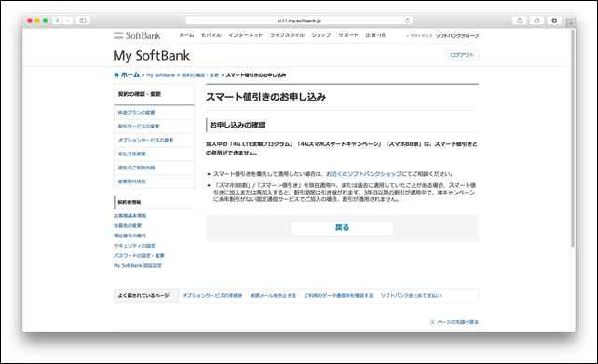598x364 pixels.
Task: Click the よく探されているページ label
Action: coord(143,296)
